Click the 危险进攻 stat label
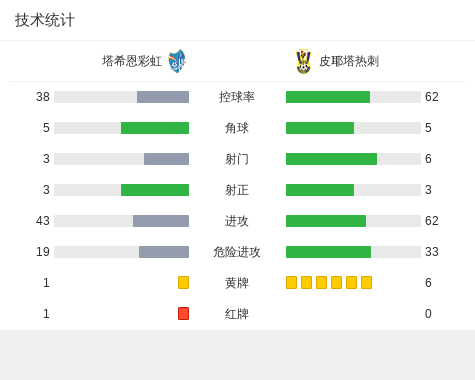Screen dimensions: 475x380 click(237, 252)
